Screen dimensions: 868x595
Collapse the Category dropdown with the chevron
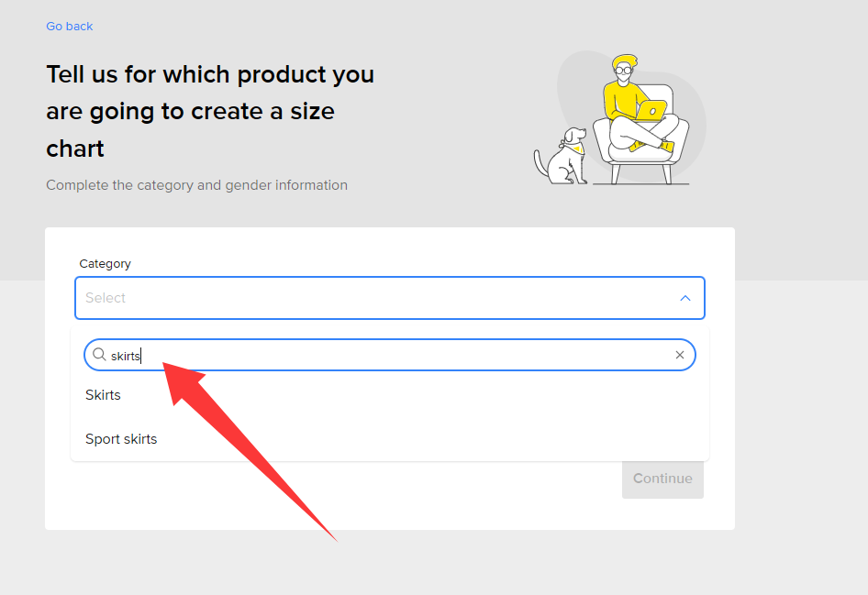click(684, 298)
